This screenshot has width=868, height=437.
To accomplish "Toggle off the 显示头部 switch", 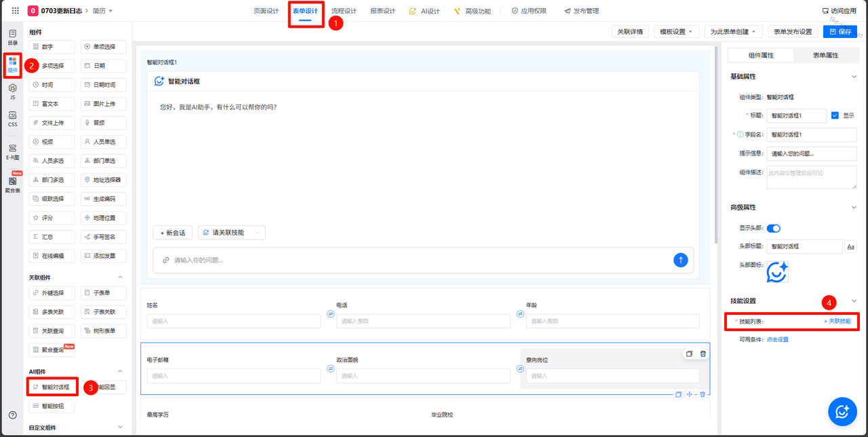I will pyautogui.click(x=774, y=228).
